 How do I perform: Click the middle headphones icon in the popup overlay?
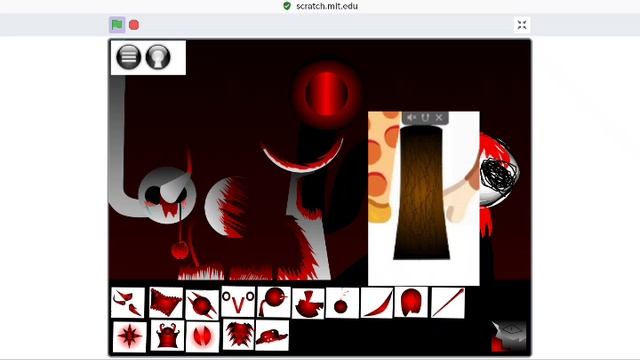(x=425, y=118)
